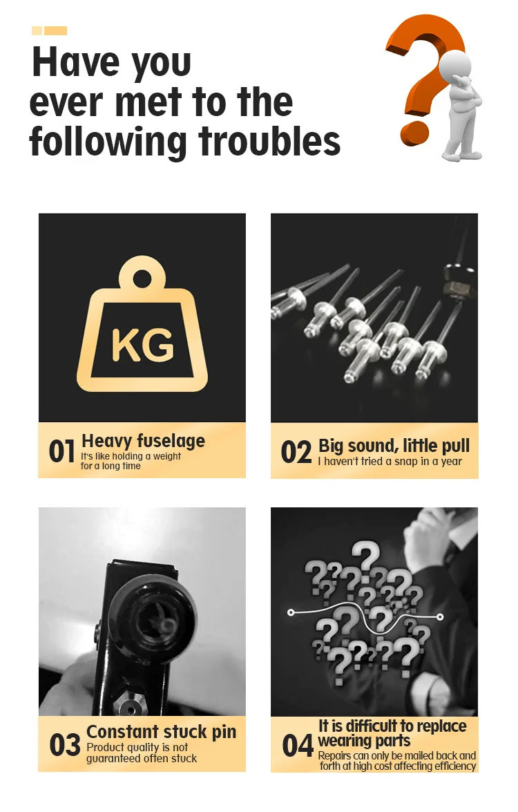Click the number 02 label

[x=296, y=451]
